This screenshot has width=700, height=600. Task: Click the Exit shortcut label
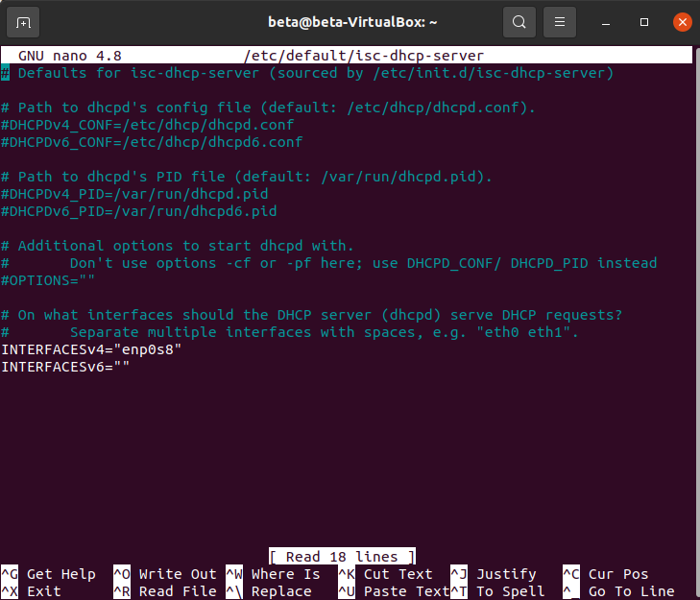44,591
